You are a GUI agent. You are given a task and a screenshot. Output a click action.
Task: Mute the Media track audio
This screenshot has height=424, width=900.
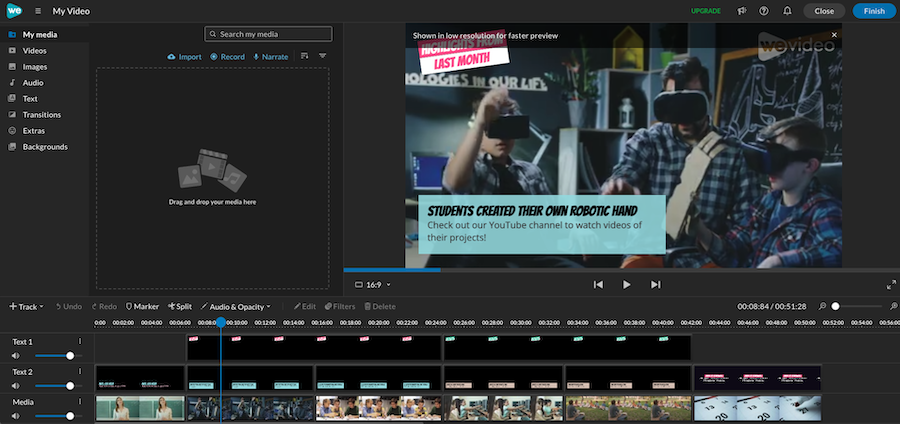tap(15, 415)
